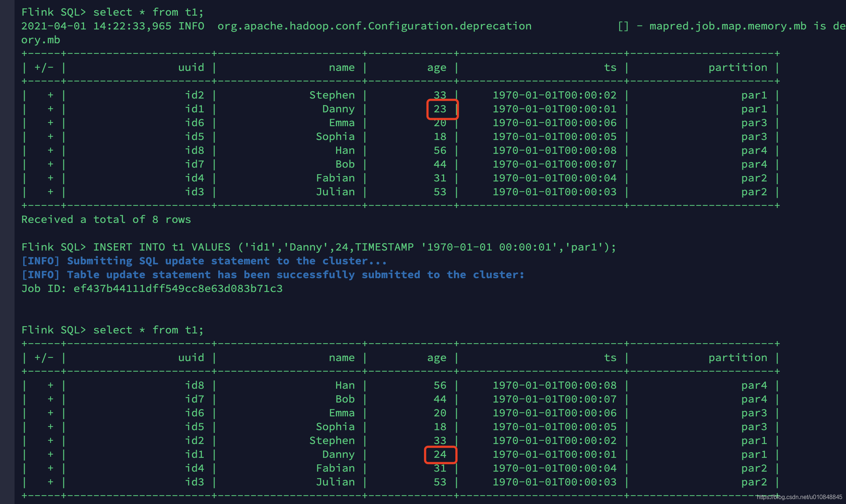Click the second 'select * from t1;' command
Image resolution: width=846 pixels, height=504 pixels.
pos(148,330)
